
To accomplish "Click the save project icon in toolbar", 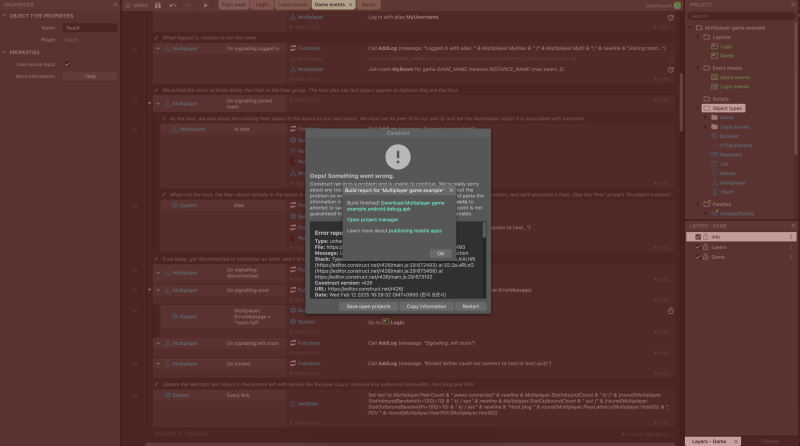I will (x=158, y=5).
